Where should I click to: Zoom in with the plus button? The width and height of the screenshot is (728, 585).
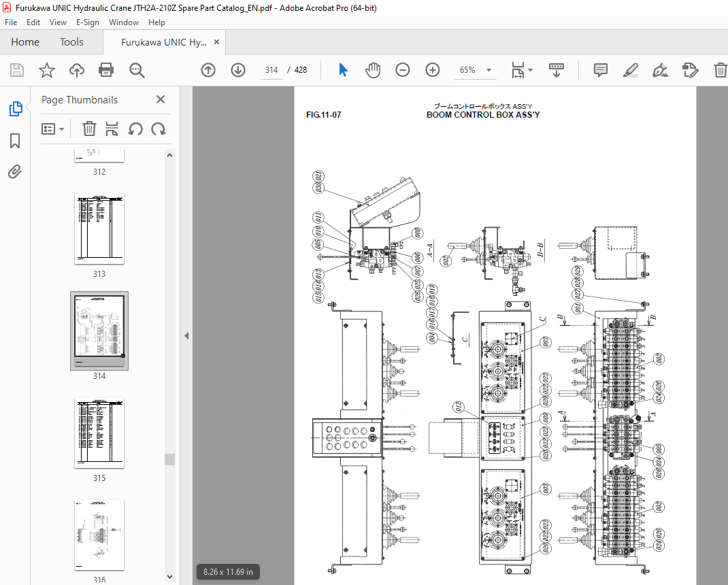pos(432,70)
